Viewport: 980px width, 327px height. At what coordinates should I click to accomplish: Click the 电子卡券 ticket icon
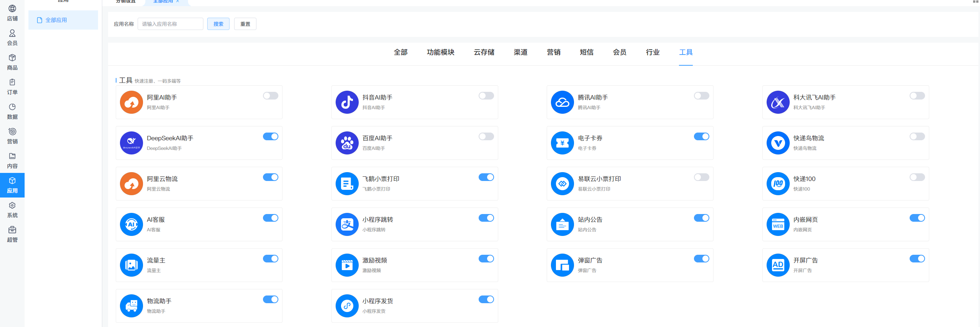coord(562,143)
